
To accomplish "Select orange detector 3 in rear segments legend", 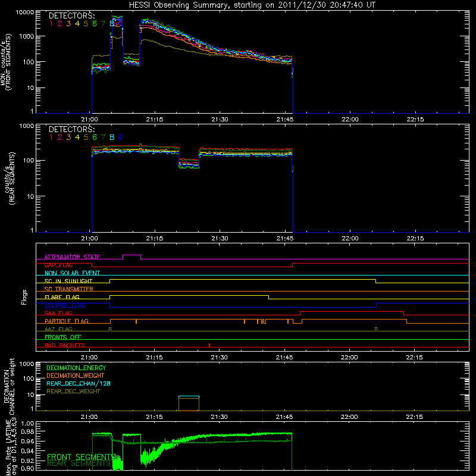I will tap(68, 137).
